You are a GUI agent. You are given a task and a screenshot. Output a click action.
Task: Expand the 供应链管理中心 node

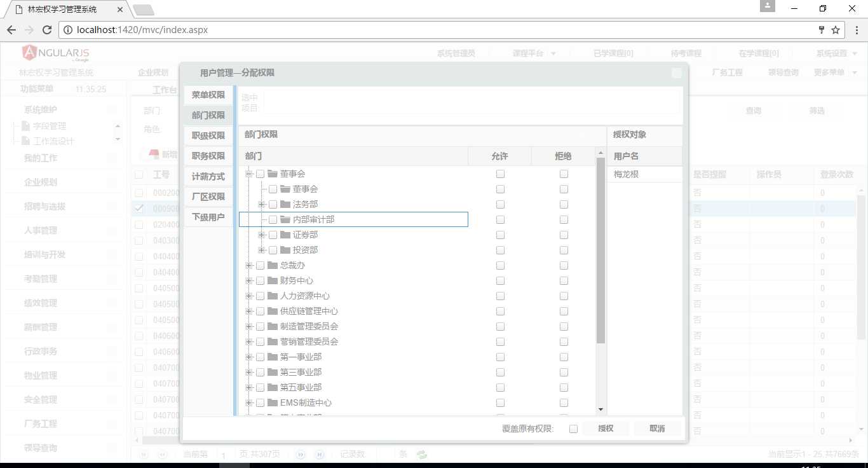[248, 311]
